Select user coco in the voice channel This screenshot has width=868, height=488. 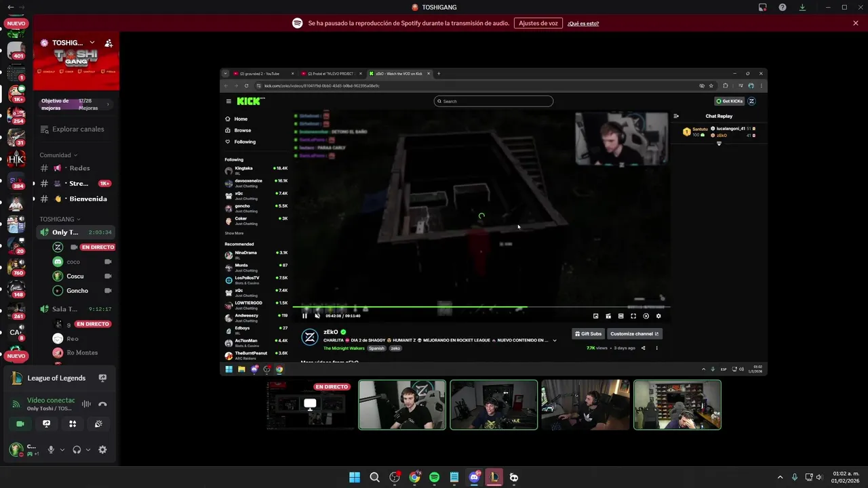(x=83, y=262)
